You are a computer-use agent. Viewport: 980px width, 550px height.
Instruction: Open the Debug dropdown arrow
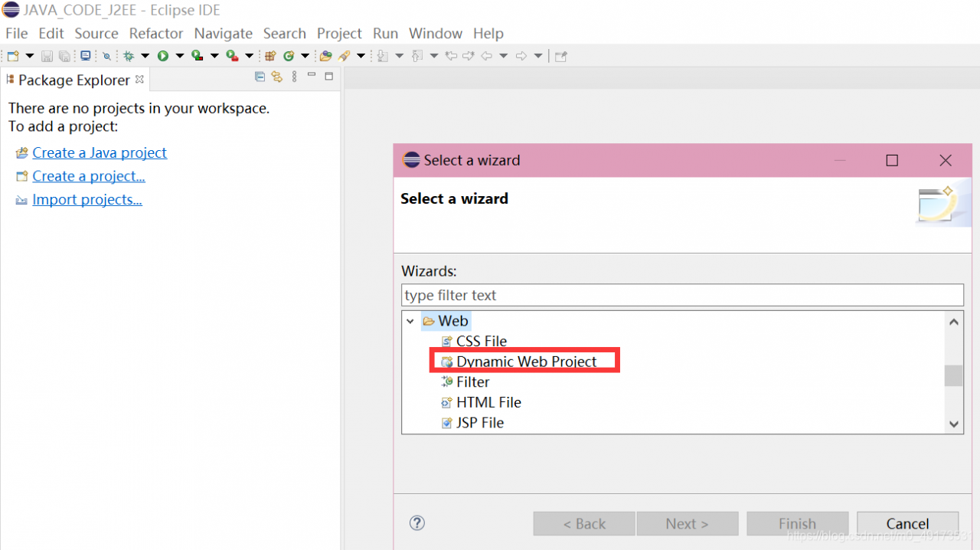point(145,56)
